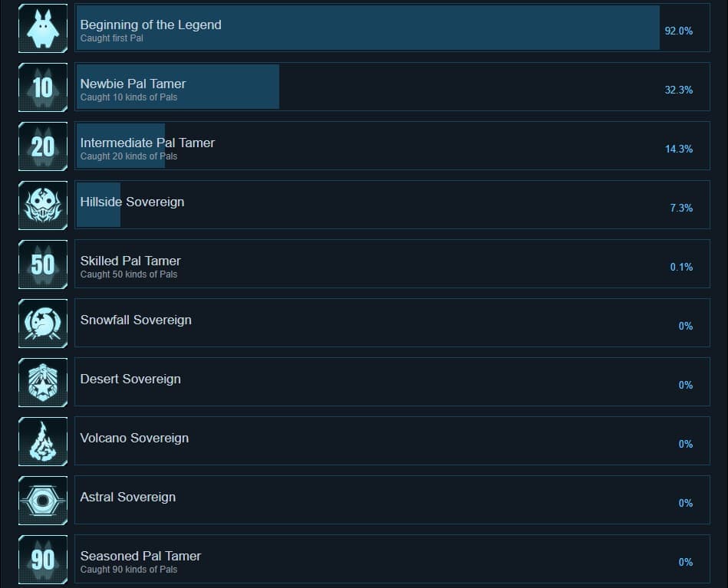Click the Intermediate Pal Tamer 20 icon
Screen dimensions: 728x588
point(43,146)
